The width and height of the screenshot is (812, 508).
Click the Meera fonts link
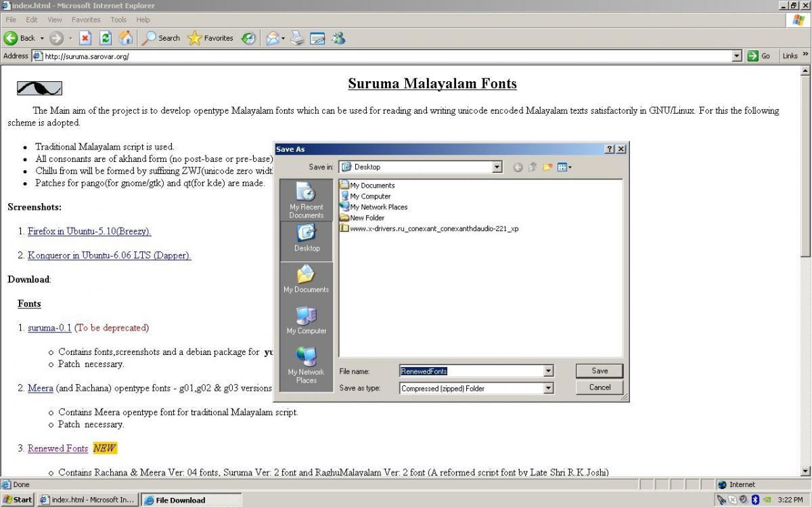coord(40,388)
